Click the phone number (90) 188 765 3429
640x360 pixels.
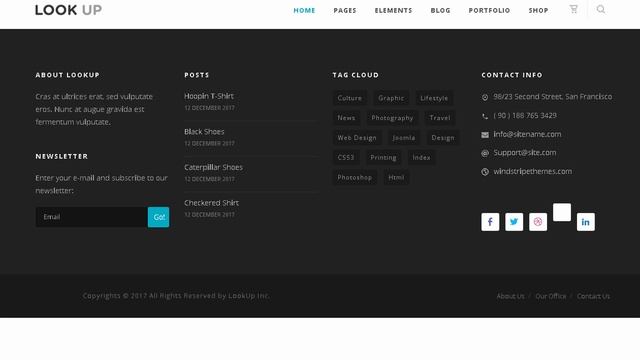525,116
